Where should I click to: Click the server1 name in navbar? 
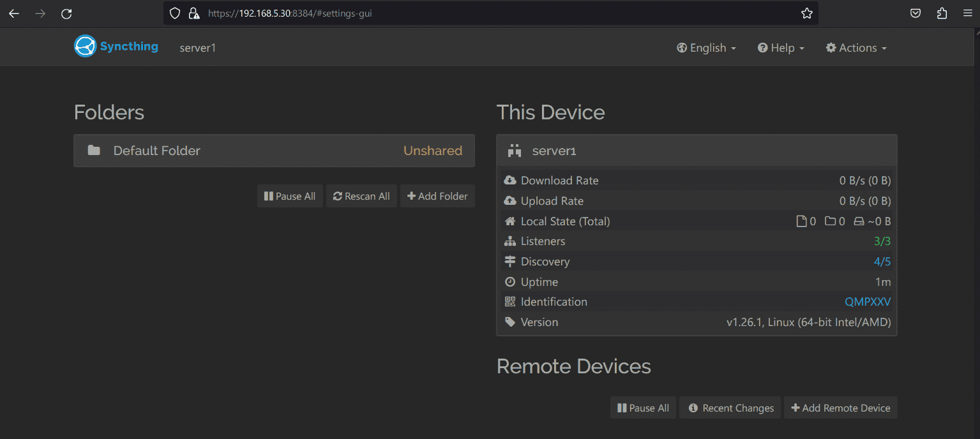[198, 48]
